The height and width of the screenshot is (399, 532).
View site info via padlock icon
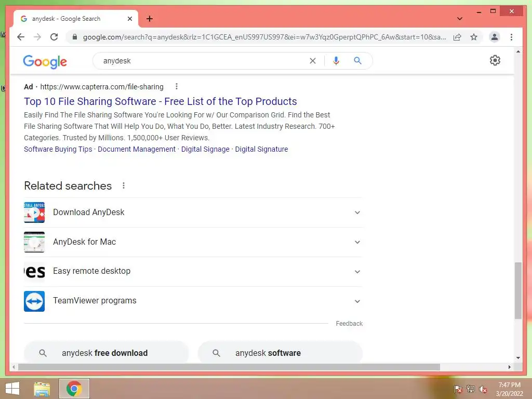point(75,37)
